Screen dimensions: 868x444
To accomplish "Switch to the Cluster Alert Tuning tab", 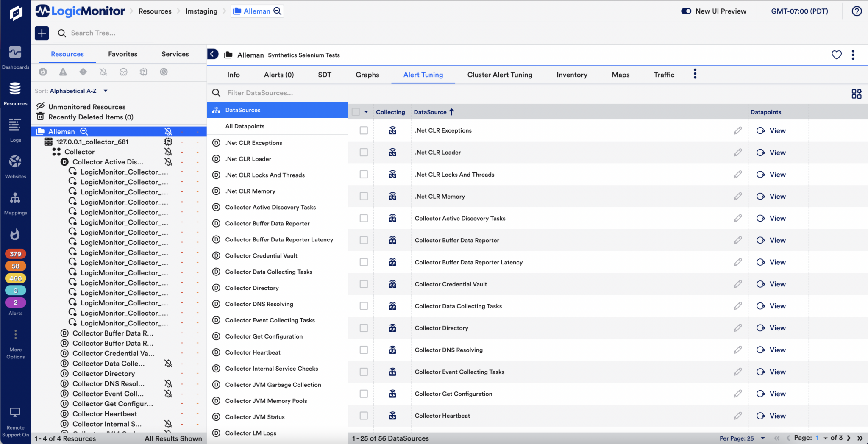I will coord(499,75).
